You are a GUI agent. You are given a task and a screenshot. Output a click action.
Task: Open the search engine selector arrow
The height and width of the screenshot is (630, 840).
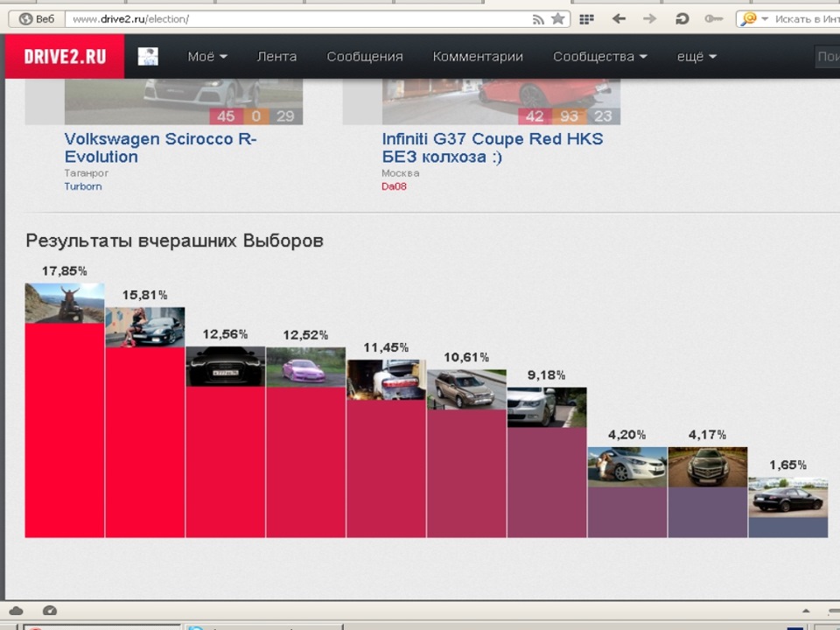(766, 18)
